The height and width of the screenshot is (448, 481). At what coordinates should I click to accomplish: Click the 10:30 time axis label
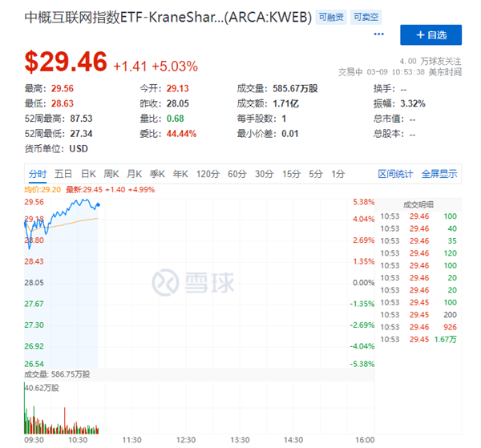click(78, 440)
